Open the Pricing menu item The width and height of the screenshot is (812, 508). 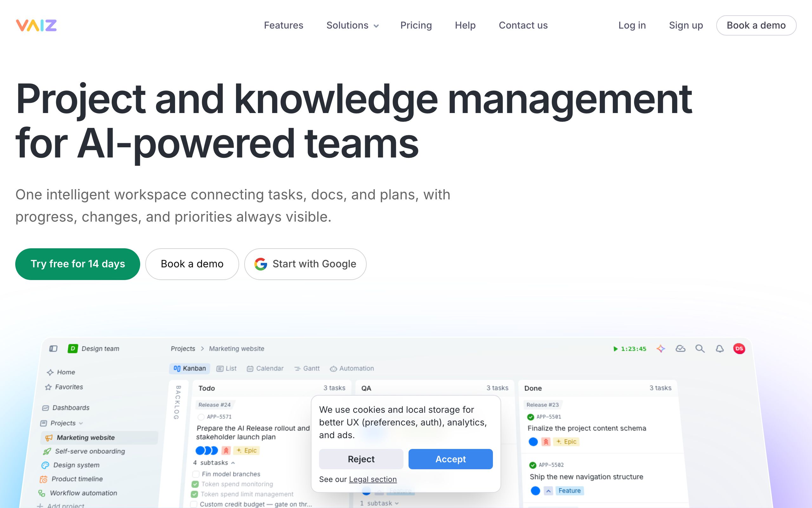coord(416,25)
